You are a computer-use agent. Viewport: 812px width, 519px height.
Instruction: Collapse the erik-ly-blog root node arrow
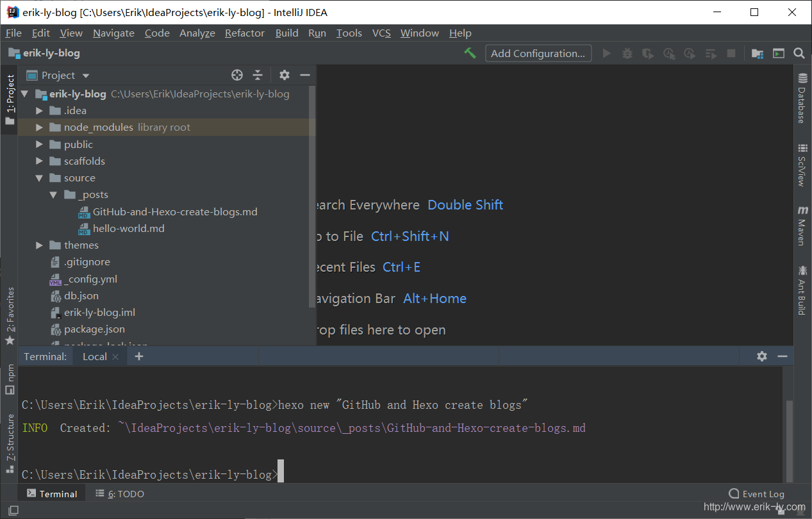(25, 94)
